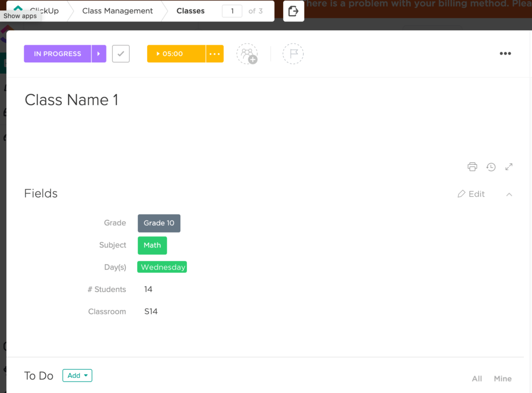Open the timer options ellipsis

[215, 54]
